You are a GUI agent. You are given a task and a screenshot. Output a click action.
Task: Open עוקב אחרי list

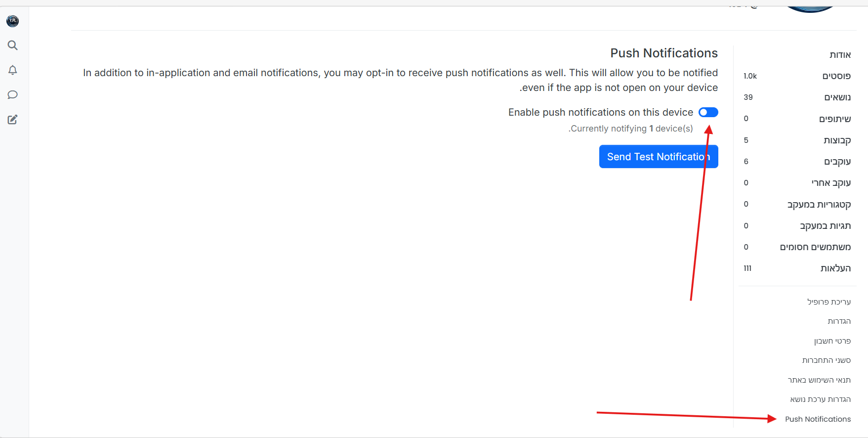click(830, 183)
